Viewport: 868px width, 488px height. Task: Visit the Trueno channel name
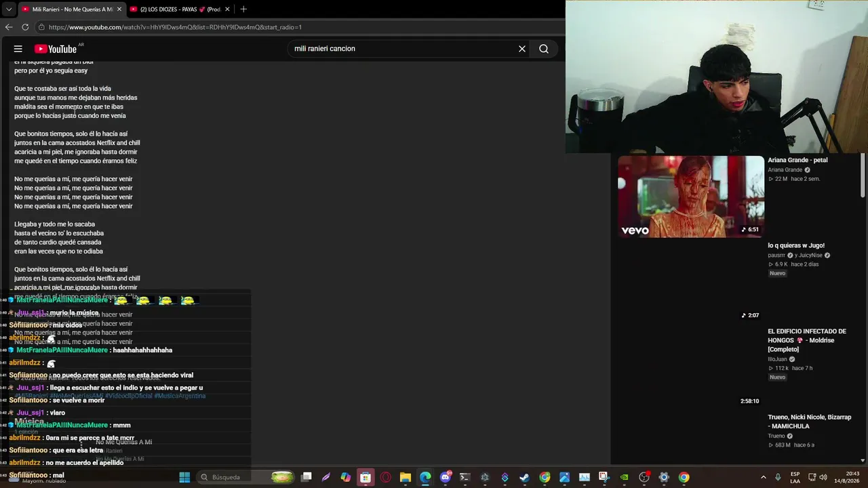click(x=776, y=436)
